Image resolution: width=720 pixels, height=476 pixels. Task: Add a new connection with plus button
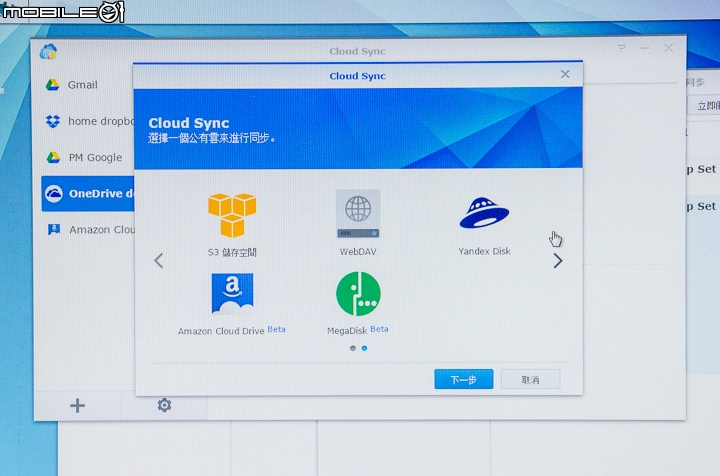78,405
